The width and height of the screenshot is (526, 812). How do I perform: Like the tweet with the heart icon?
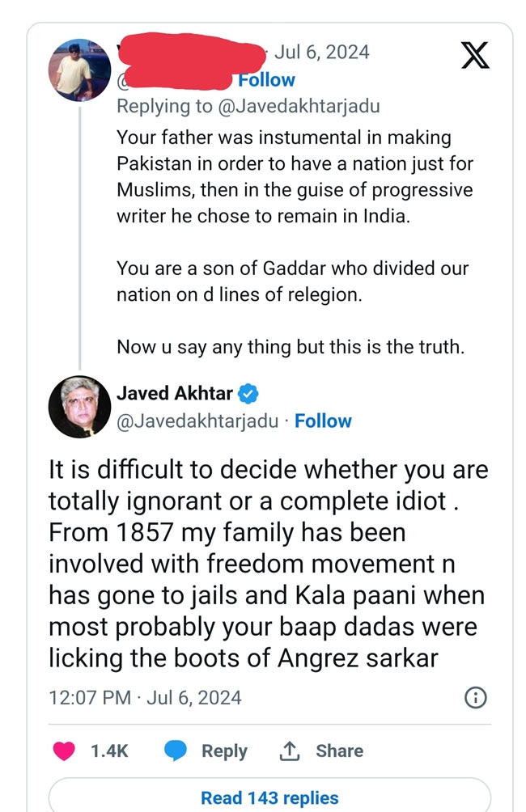coord(63,751)
